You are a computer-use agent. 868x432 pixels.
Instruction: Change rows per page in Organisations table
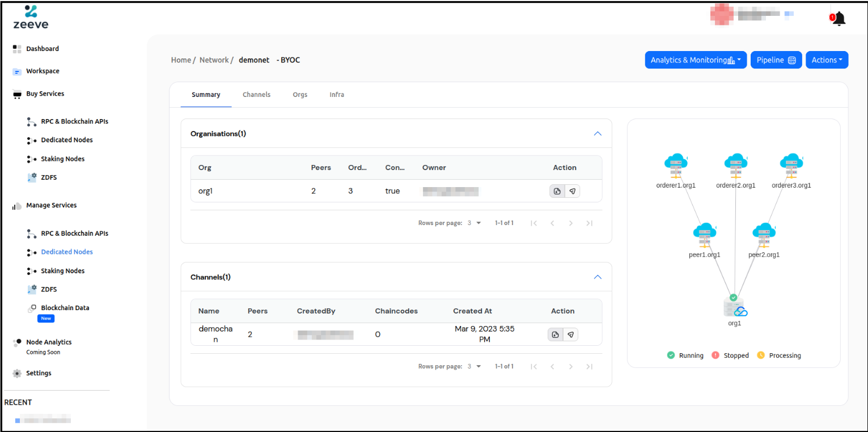(474, 223)
